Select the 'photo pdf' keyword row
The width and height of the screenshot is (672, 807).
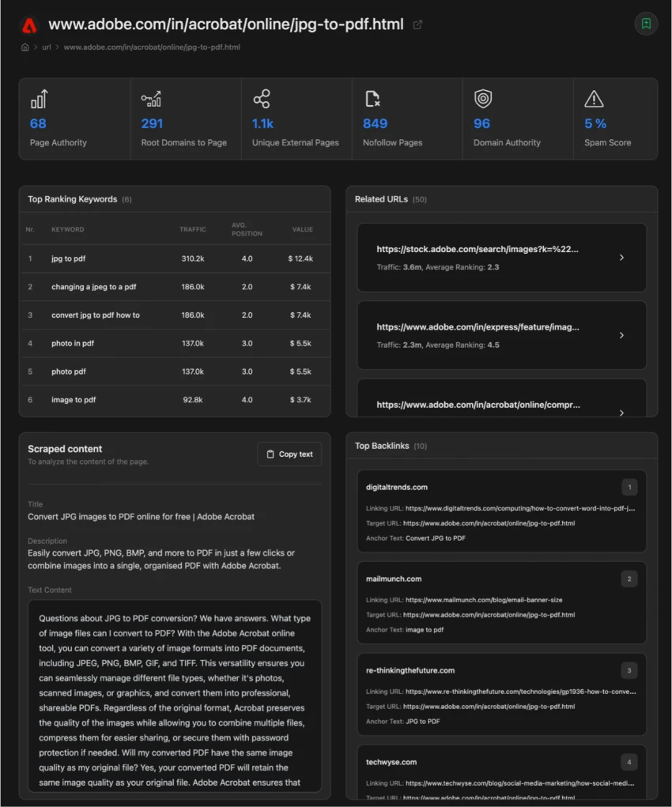click(x=175, y=371)
